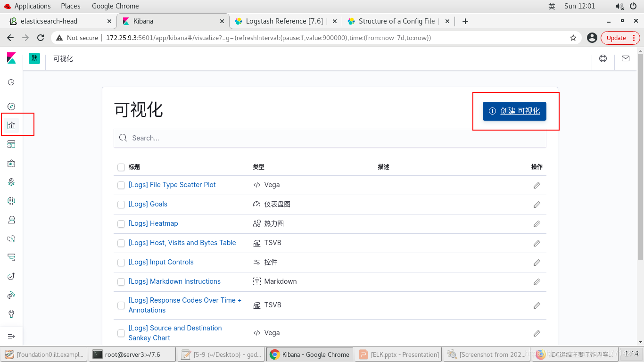This screenshot has height=362, width=644.
Task: Check the [Logs] Input Controls row
Action: pyautogui.click(x=121, y=263)
